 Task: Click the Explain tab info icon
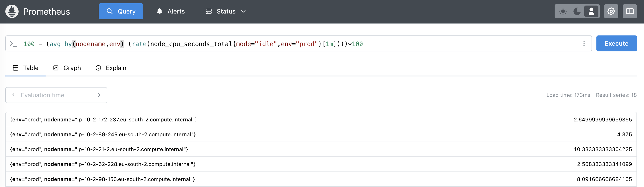(x=98, y=68)
